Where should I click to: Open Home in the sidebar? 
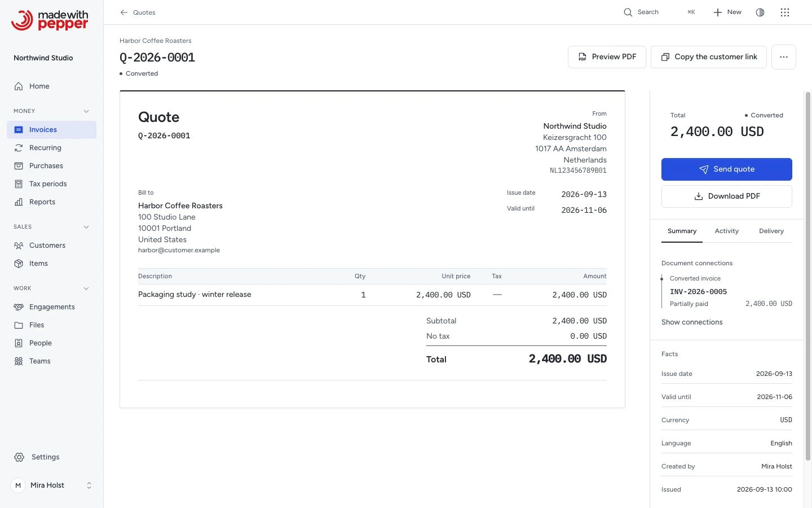pos(51,86)
